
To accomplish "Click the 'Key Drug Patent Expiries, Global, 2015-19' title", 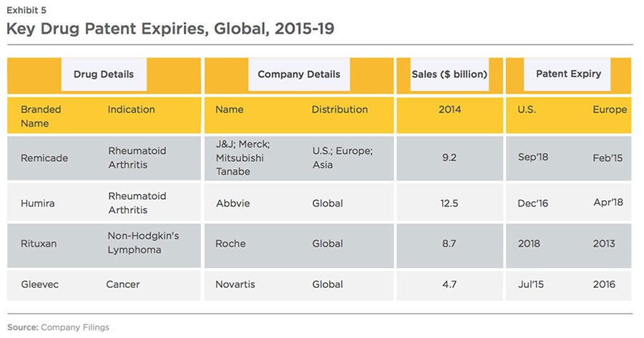I will tap(170, 29).
